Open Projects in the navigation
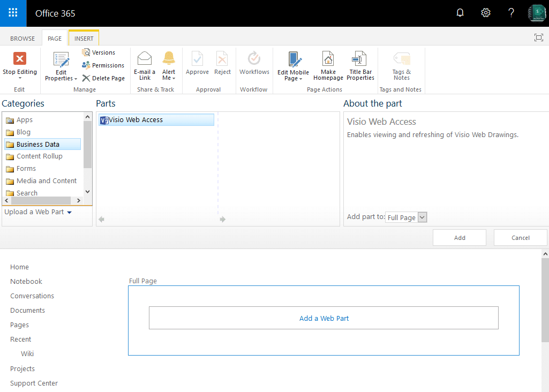This screenshot has width=549, height=392. click(22, 369)
